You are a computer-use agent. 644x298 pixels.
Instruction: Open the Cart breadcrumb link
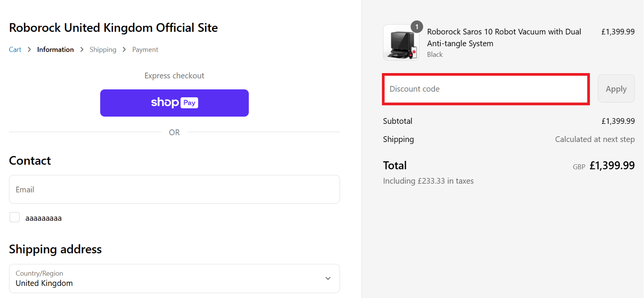point(15,49)
